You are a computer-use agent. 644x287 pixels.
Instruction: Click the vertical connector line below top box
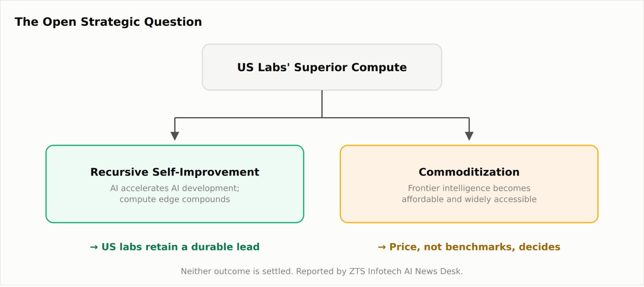322,104
